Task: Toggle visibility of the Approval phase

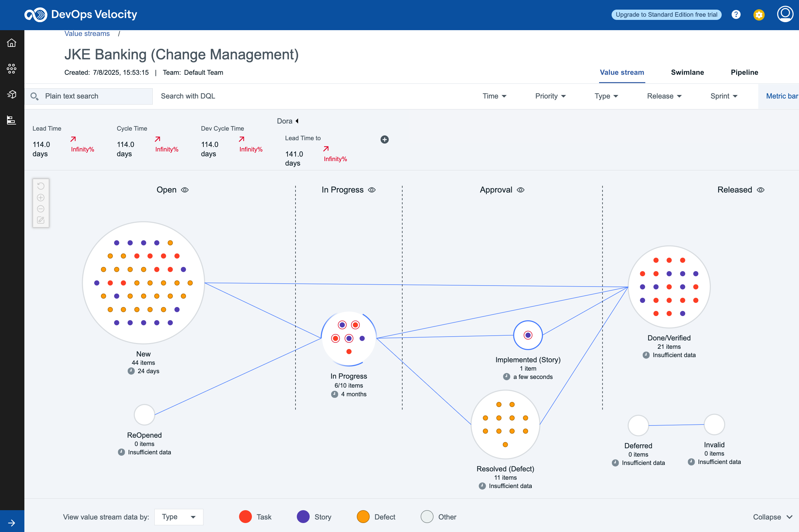Action: click(x=520, y=190)
